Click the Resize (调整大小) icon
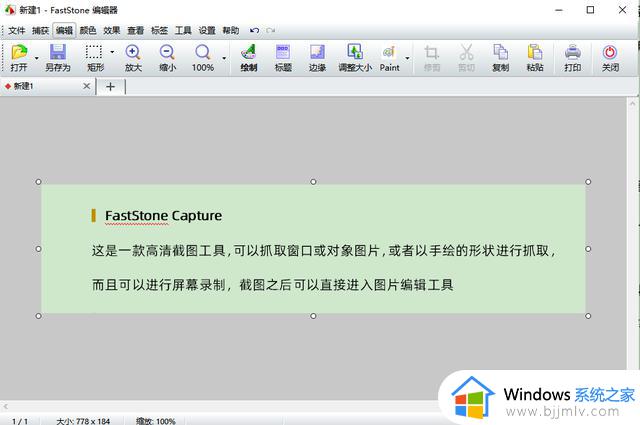The height and width of the screenshot is (425, 640). coord(355,52)
